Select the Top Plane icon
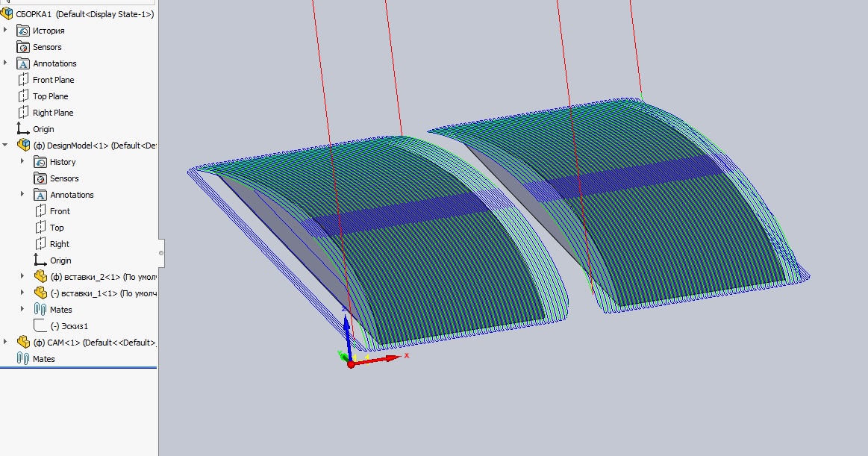868x456 pixels. coord(23,96)
